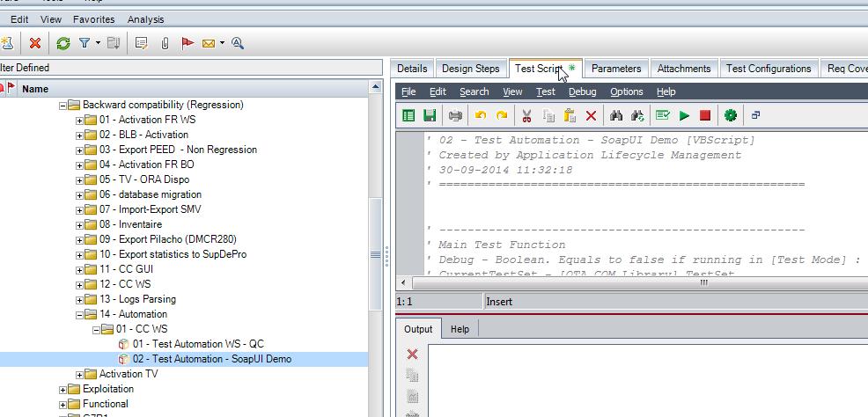Click the tree scrollbar up arrow
This screenshot has height=417, width=868.
375,87
